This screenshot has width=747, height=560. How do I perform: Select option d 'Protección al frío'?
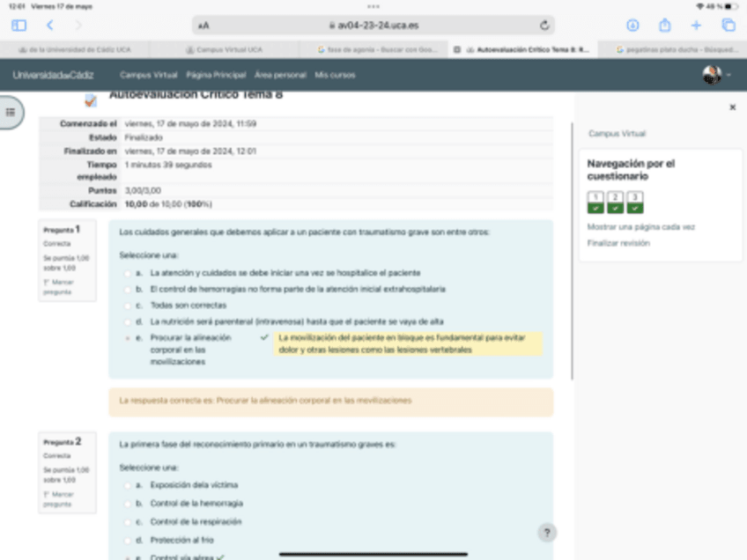tap(127, 541)
